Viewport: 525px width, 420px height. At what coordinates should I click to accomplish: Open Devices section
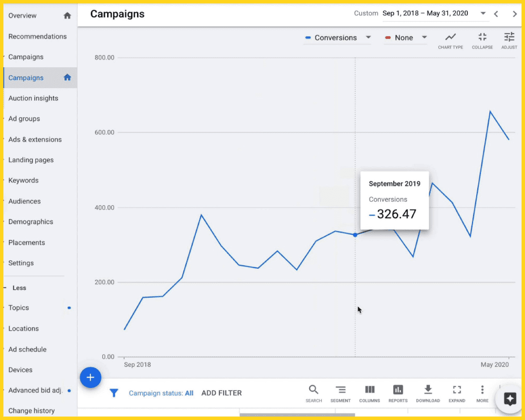point(20,370)
